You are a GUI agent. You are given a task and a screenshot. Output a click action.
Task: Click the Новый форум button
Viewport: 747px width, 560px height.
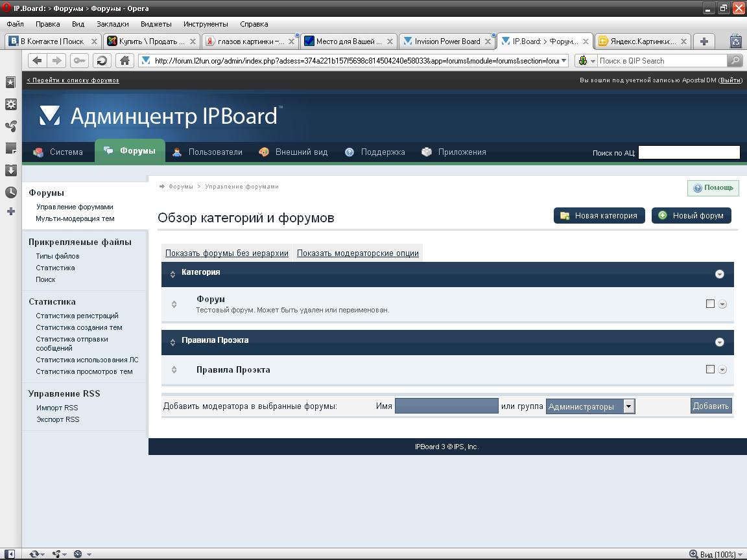tap(691, 215)
